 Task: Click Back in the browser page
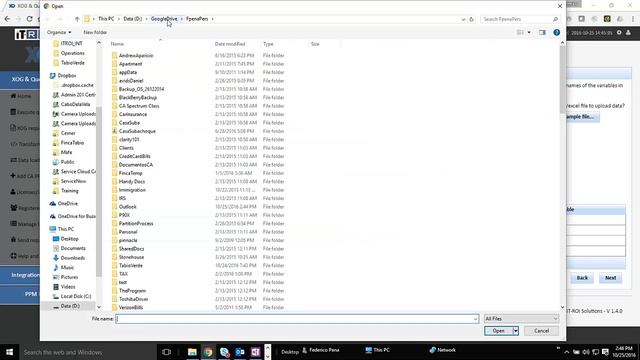582,278
